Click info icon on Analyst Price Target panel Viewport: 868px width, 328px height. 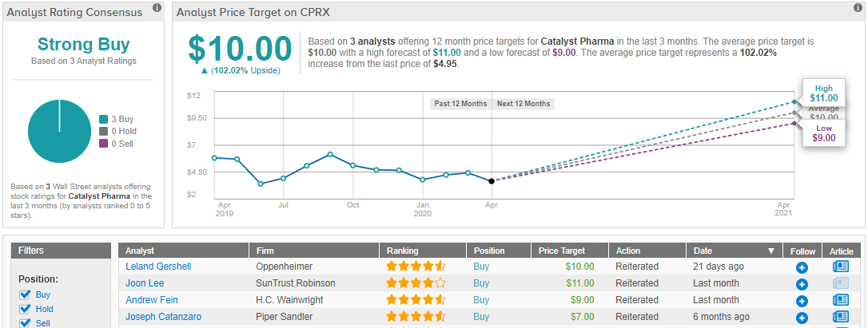854,7
